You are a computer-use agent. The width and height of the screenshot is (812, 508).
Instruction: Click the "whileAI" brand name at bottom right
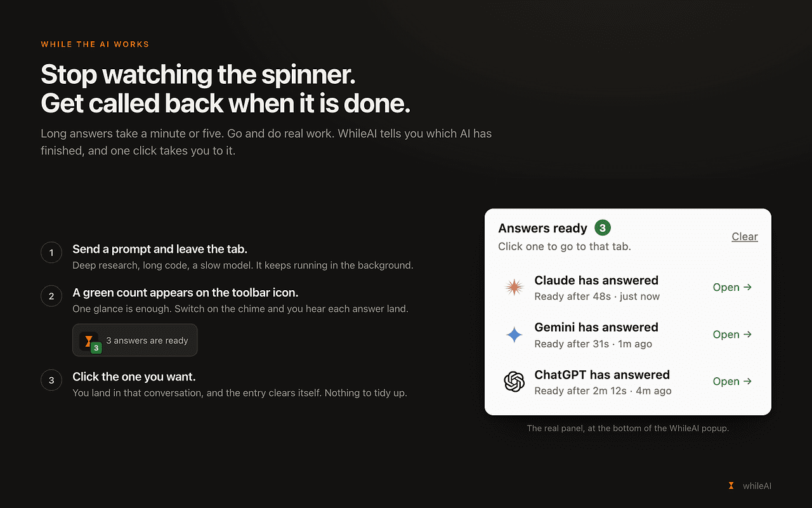point(757,486)
